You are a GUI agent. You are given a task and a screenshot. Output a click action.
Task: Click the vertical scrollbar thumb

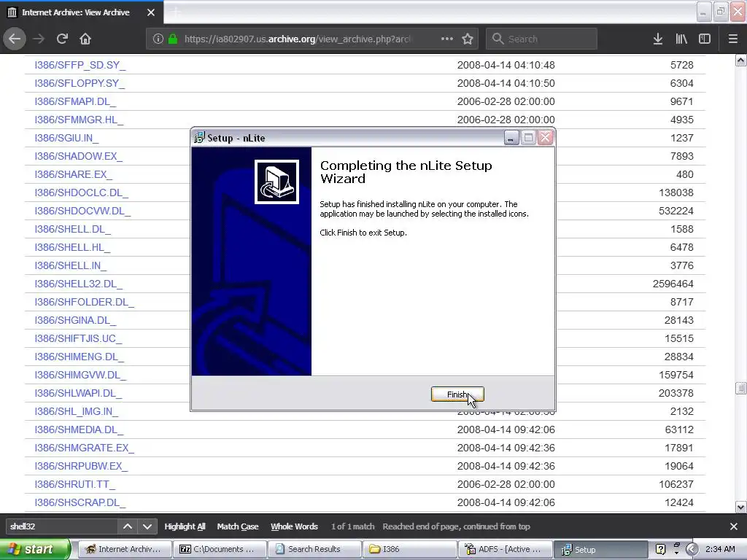[740, 388]
